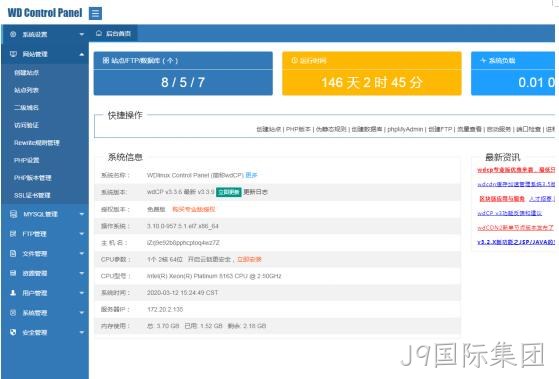Image resolution: width=559 pixels, height=379 pixels.
Task: Click the database icon beside MYSQL管理
Action: [13, 214]
